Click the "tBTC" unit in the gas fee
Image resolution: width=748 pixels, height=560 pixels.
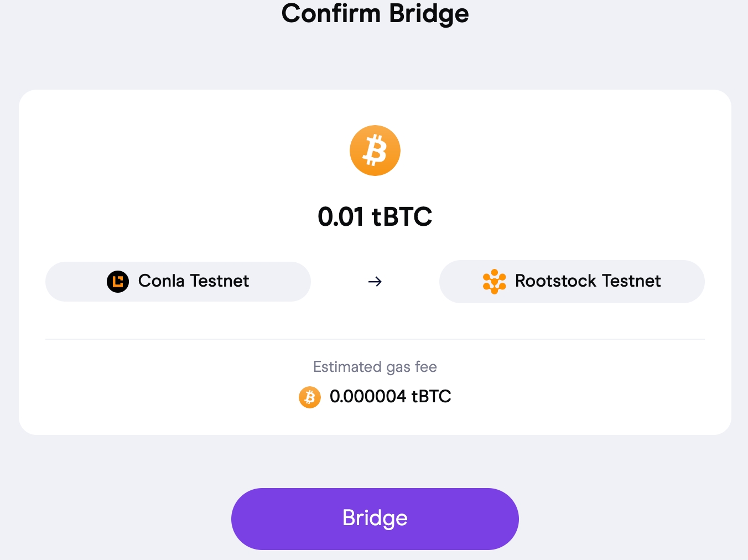coord(431,396)
